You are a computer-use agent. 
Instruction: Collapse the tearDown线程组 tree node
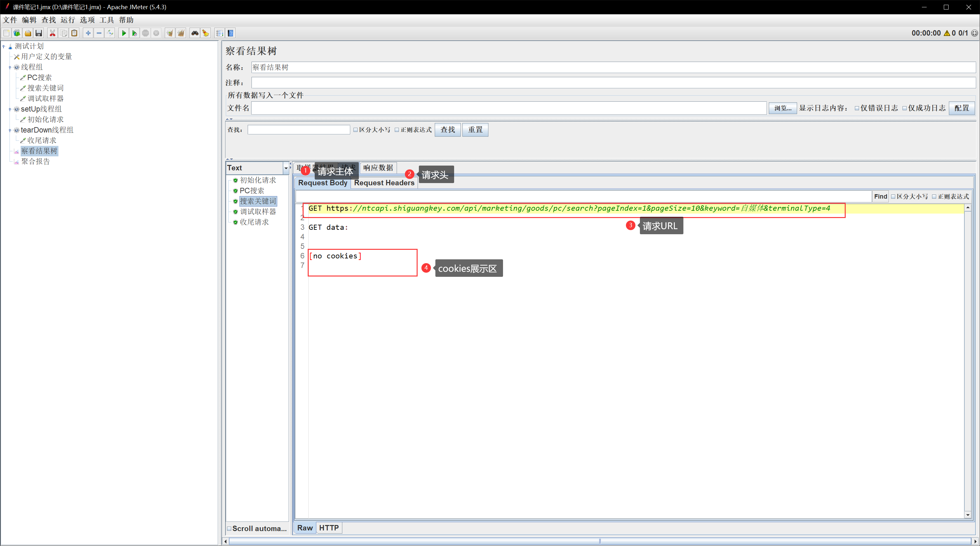point(10,130)
